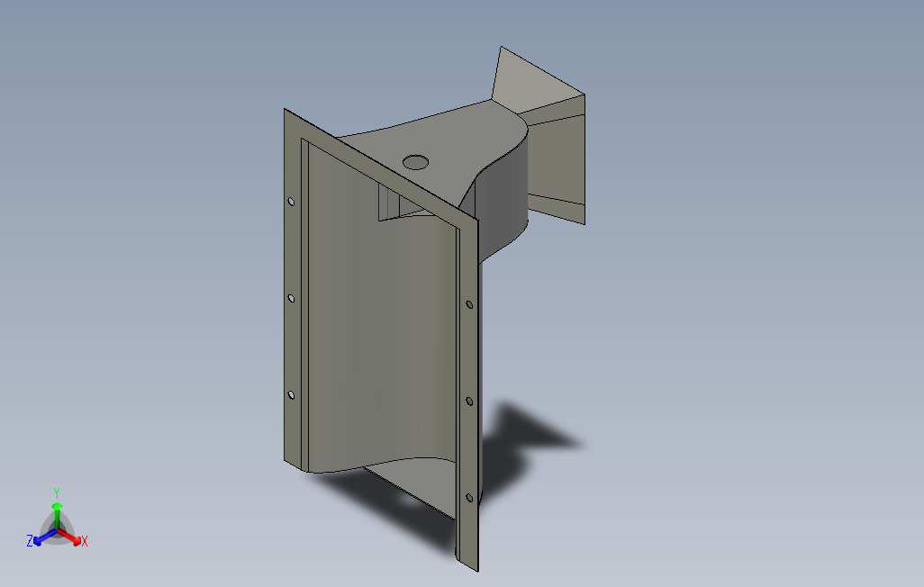This screenshot has width=924, height=587.
Task: Click the green Y axis of the orientation triad
Action: 57,516
